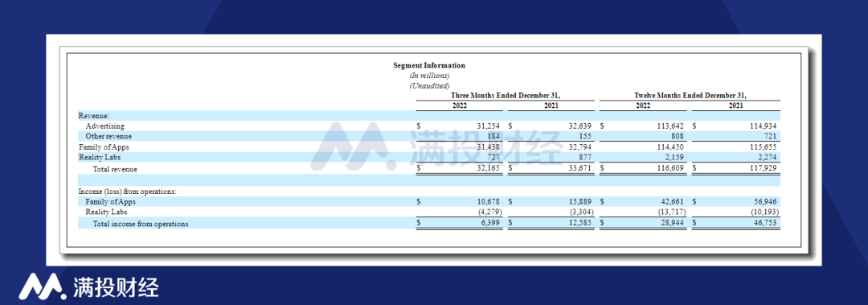Select the 46,753 total income value
The height and width of the screenshot is (305, 868).
click(766, 224)
